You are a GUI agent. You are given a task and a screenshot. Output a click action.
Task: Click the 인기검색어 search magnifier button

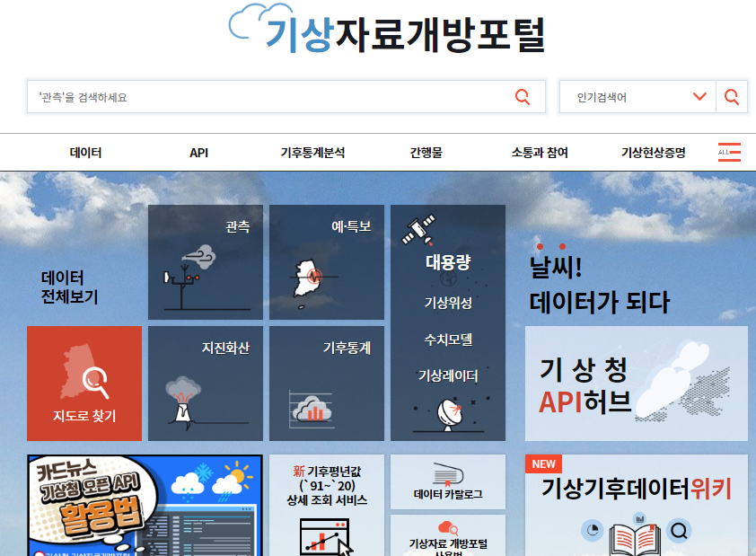pos(732,97)
